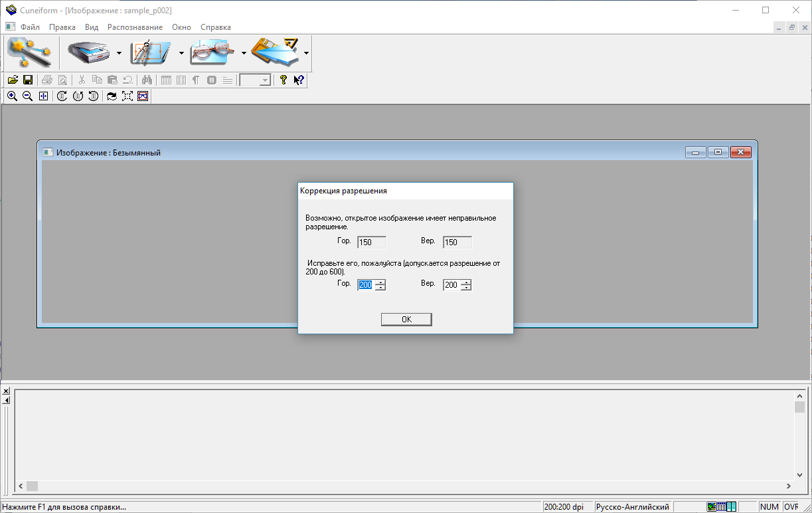This screenshot has width=812, height=513.
Task: Click the Гор. spinner's down arrow
Action: pos(380,288)
